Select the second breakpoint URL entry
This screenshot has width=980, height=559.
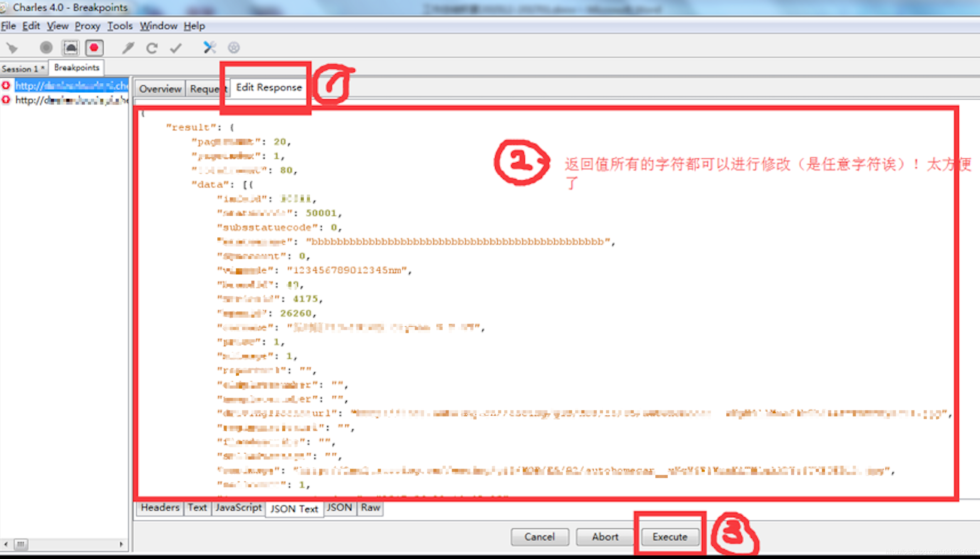71,100
